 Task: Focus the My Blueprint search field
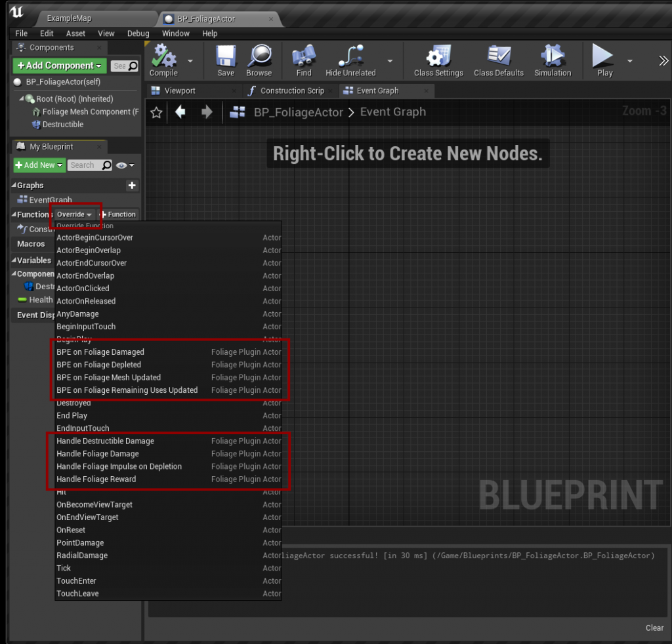pos(89,165)
